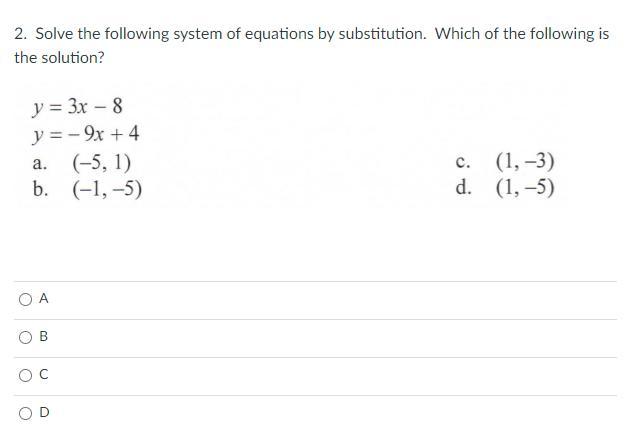Click the question number '2.'
The height and width of the screenshot is (445, 626).
point(21,34)
